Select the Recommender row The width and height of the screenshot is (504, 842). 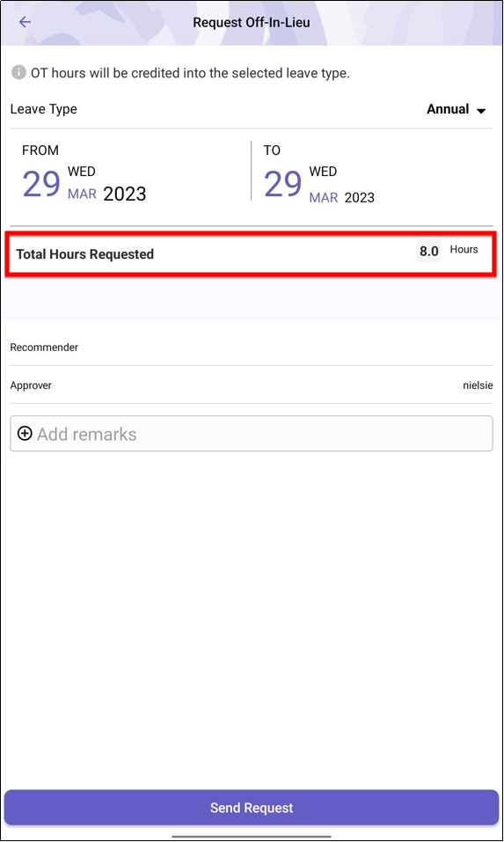pyautogui.click(x=252, y=348)
